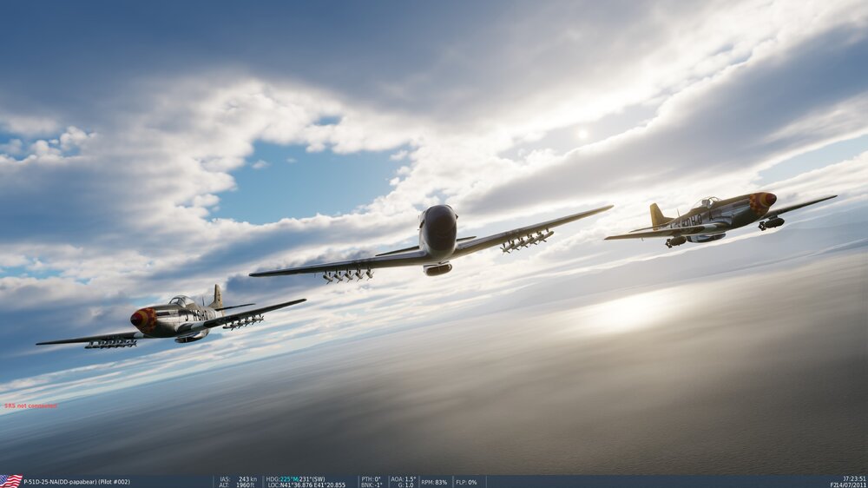
Task: Click the sun behind the clouds
Action: click(582, 133)
